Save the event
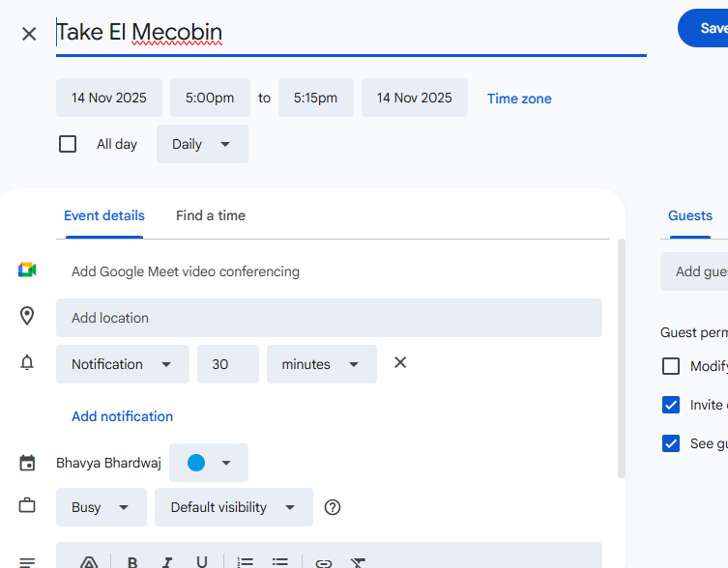The height and width of the screenshot is (568, 728). [703, 28]
